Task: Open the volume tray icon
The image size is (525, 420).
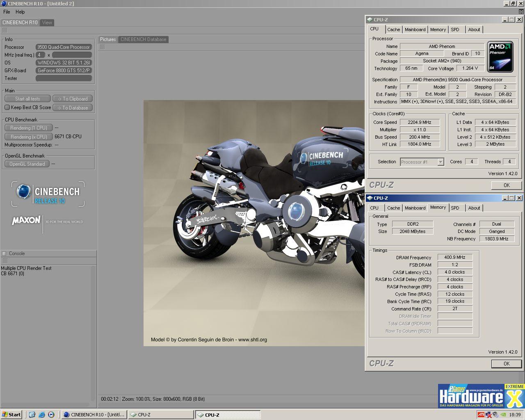Action: click(495, 415)
